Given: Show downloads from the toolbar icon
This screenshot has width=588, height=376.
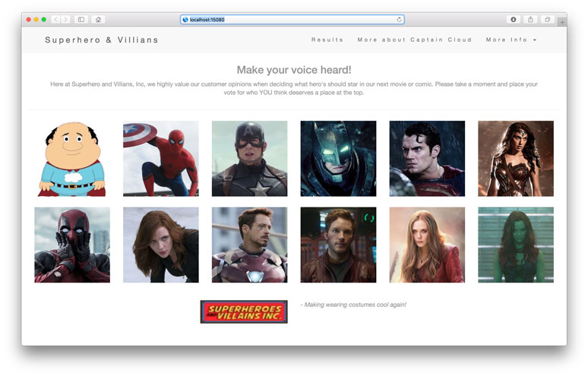Looking at the screenshot, I should [513, 20].
